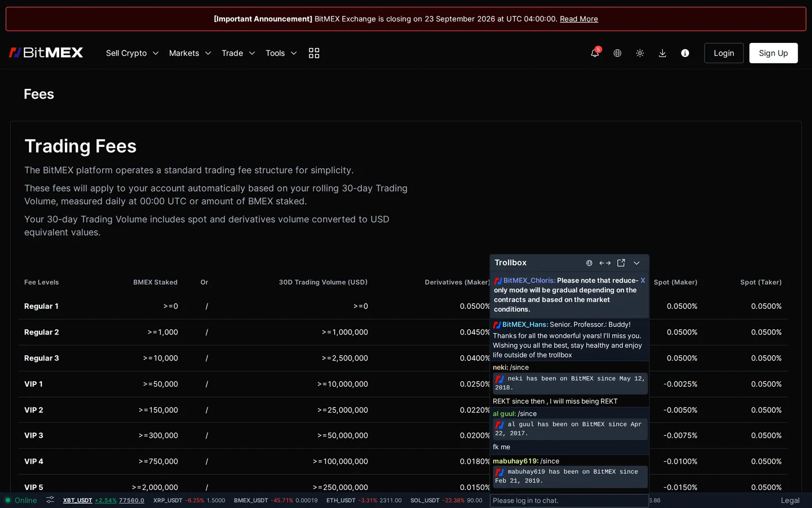Click neki username in Trollbox

tap(501, 368)
